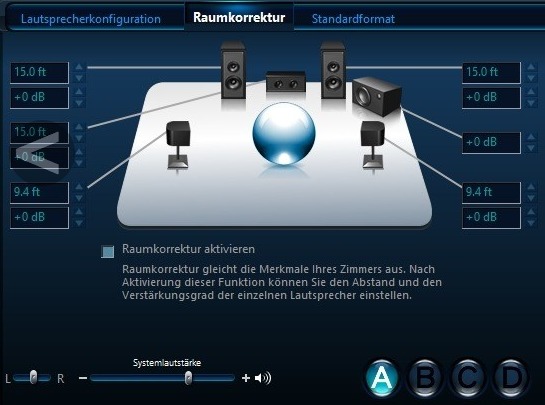Activate preset D

[x=511, y=378]
